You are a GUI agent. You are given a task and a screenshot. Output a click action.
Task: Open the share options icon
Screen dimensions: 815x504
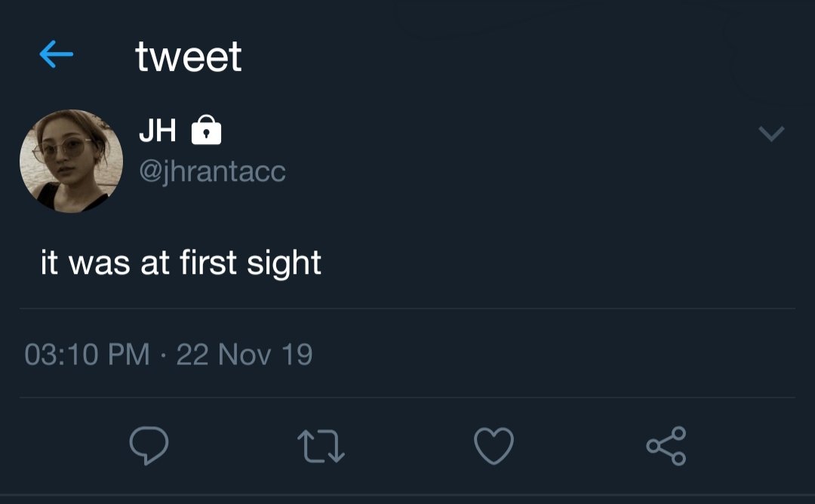click(666, 446)
